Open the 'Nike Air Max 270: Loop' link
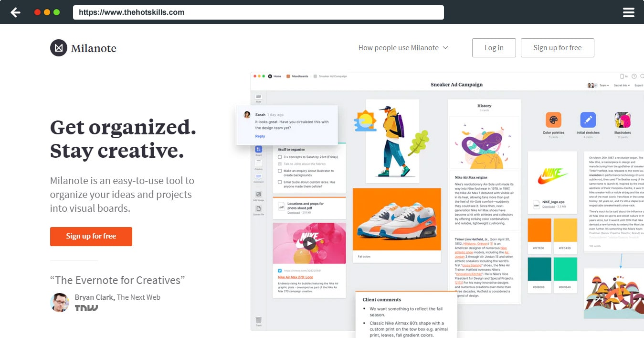 (x=296, y=277)
